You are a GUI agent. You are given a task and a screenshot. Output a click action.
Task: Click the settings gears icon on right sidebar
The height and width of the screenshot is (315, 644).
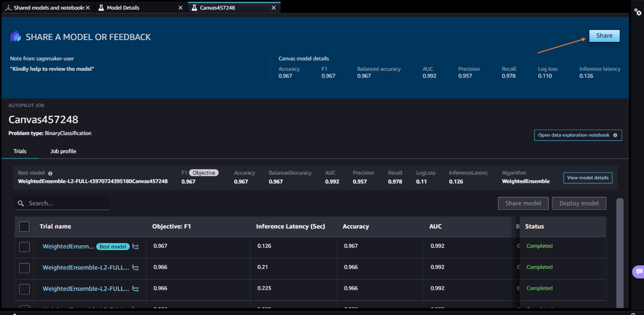click(638, 13)
